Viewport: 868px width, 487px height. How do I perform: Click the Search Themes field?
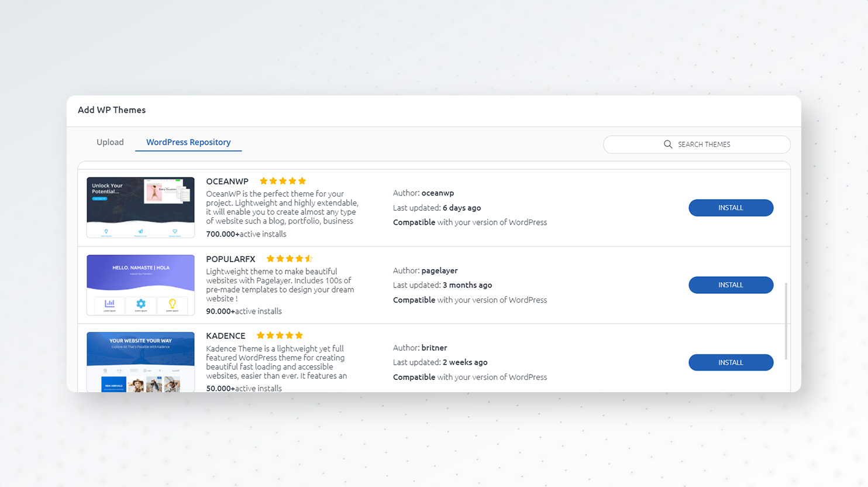[697, 145]
